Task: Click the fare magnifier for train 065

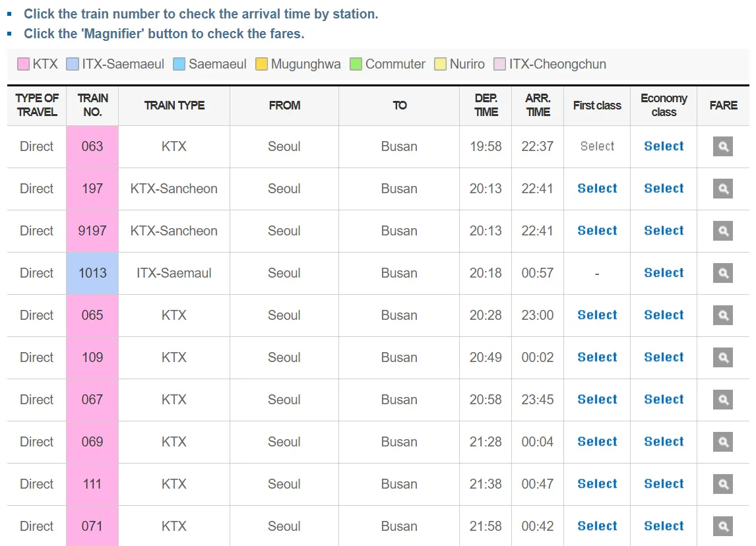Action: pos(722,315)
